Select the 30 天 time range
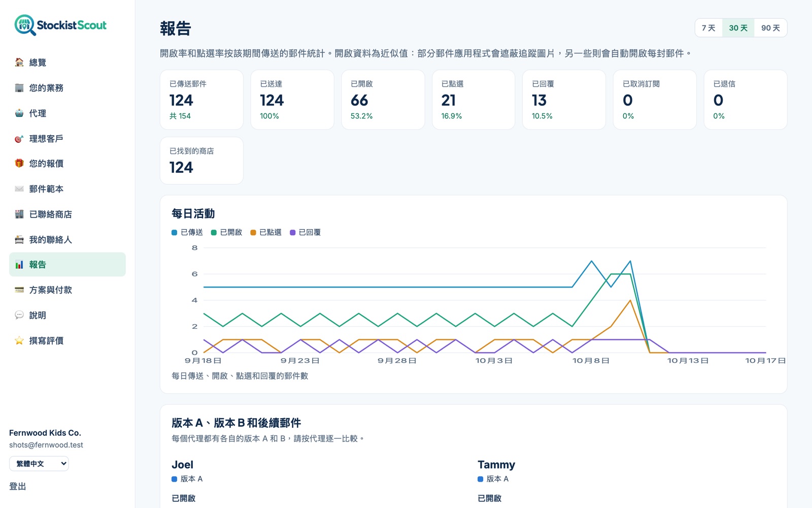Screen dimensions: 812x508 point(738,28)
